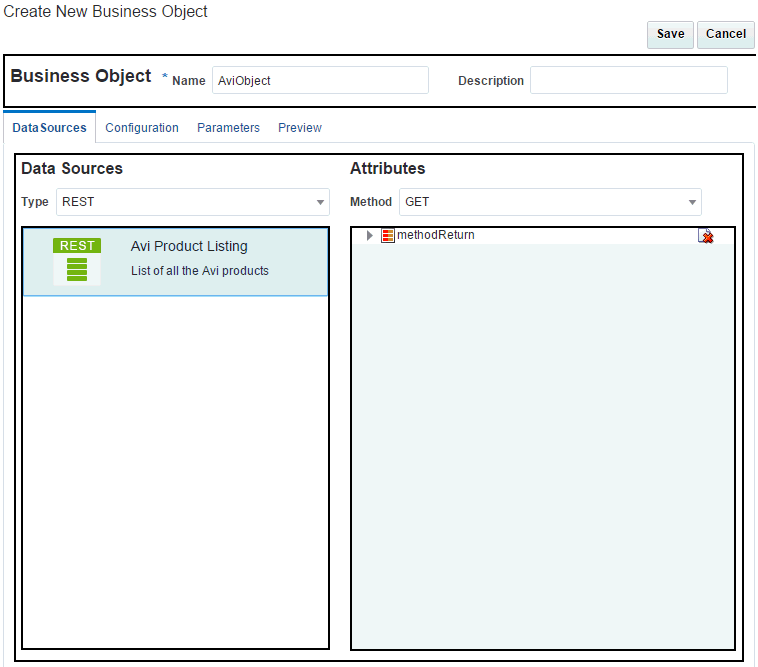
Task: Open the Parameters tab
Action: 228,128
